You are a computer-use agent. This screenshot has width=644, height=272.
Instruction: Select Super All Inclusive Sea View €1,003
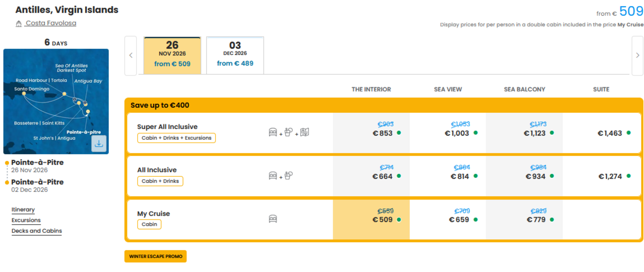[x=448, y=133]
